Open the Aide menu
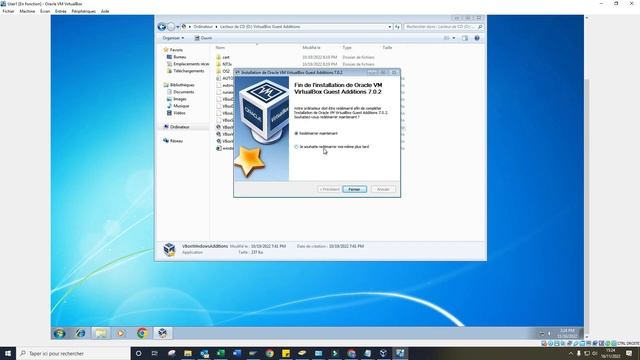Image resolution: width=640 pixels, height=360 pixels. point(105,11)
